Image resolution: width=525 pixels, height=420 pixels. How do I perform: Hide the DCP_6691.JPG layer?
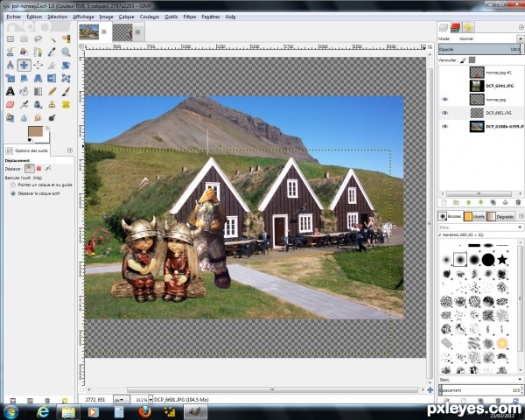[444, 113]
